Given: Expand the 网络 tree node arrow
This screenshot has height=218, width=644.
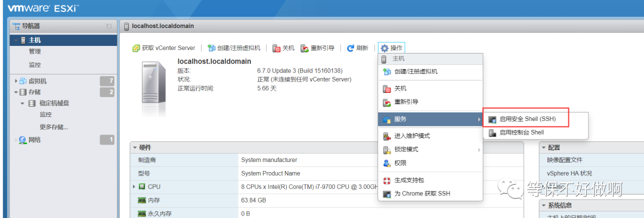Looking at the screenshot, I should [16, 140].
